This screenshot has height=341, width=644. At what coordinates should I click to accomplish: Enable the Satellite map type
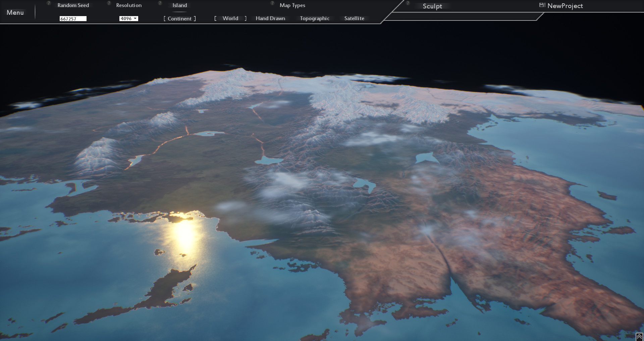[354, 18]
